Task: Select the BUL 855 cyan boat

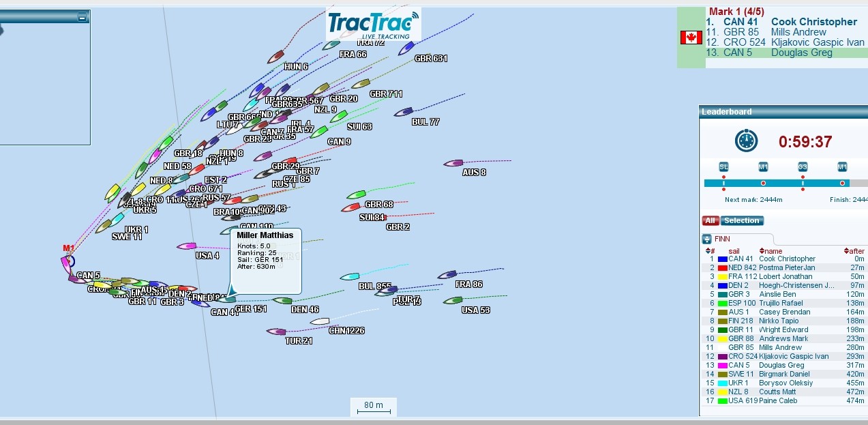Action: (350, 277)
